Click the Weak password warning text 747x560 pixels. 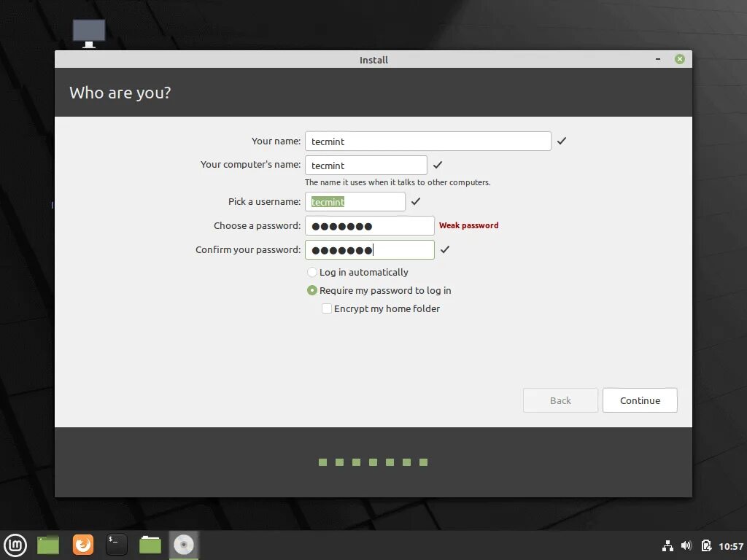point(469,226)
